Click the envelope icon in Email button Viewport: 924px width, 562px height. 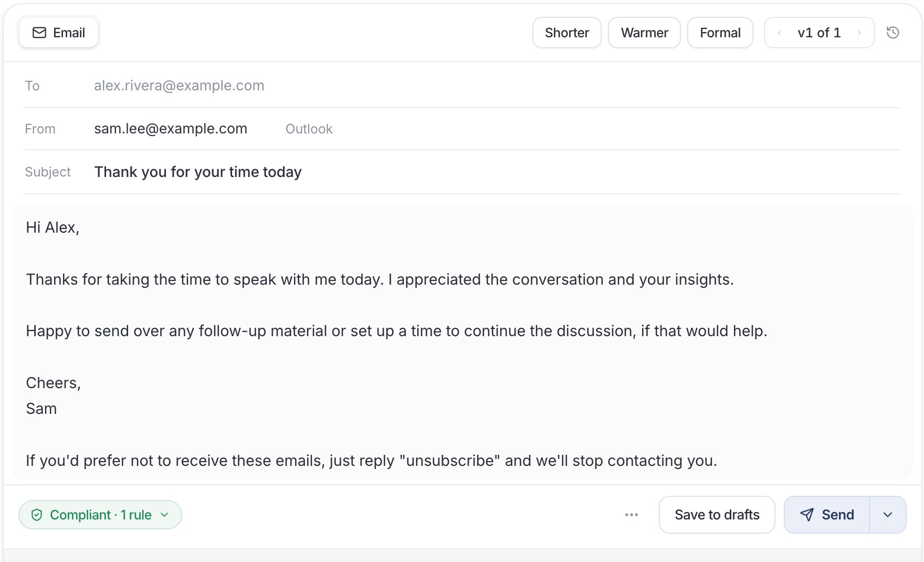pos(39,33)
